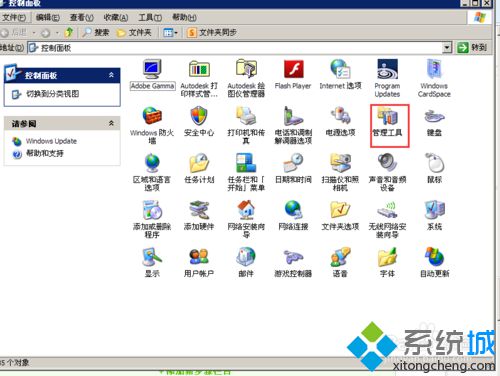Click the forward navigation arrow
The image size is (500, 376).
(45, 32)
